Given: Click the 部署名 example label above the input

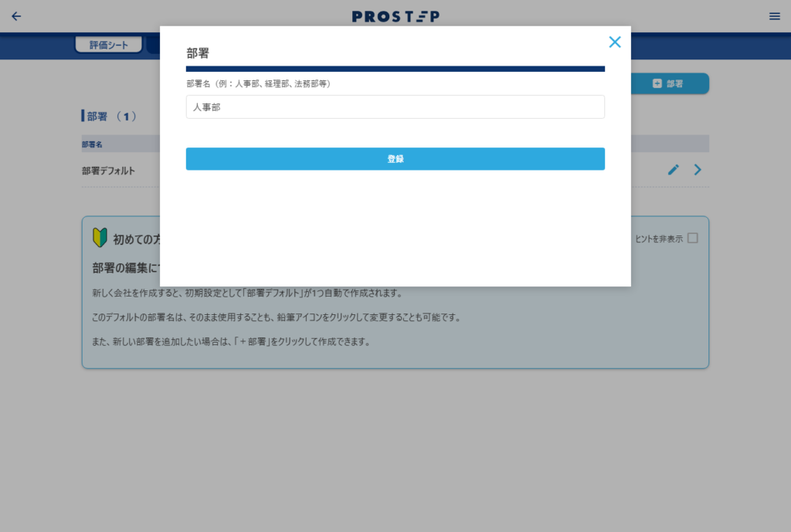Looking at the screenshot, I should [258, 83].
